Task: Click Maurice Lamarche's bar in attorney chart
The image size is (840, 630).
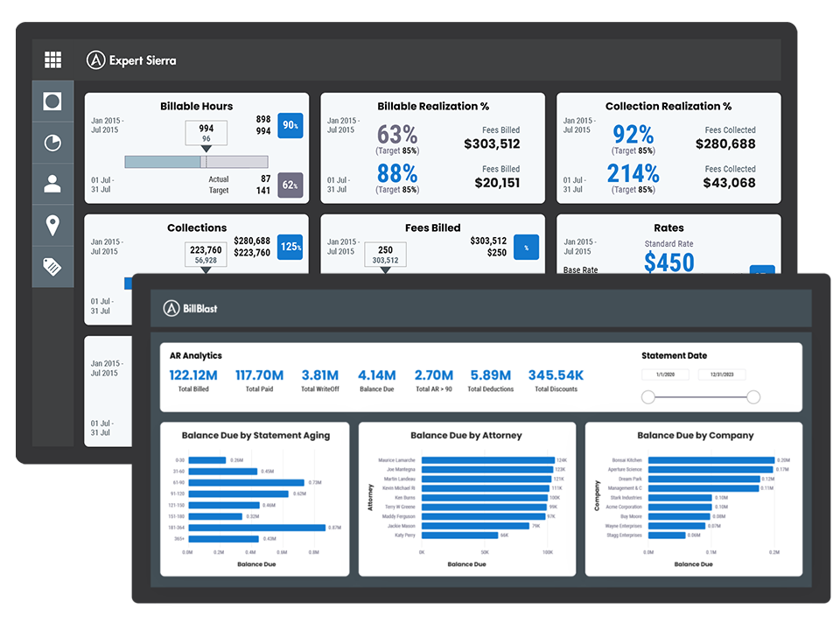Action: 487,459
